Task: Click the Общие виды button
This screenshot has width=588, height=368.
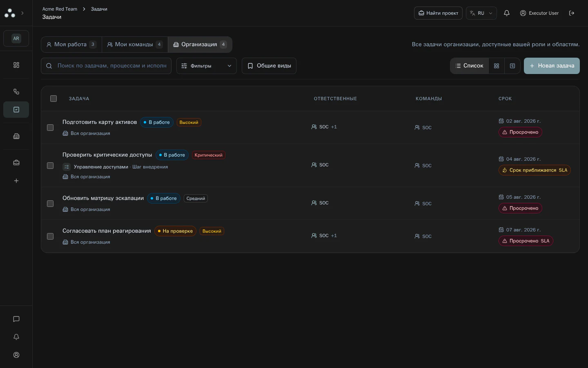Action: [269, 66]
